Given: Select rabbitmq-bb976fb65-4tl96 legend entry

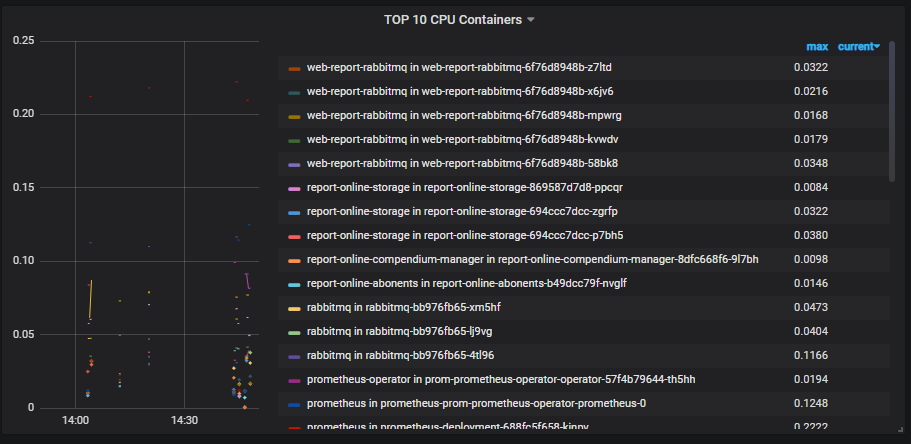Looking at the screenshot, I should [401, 355].
